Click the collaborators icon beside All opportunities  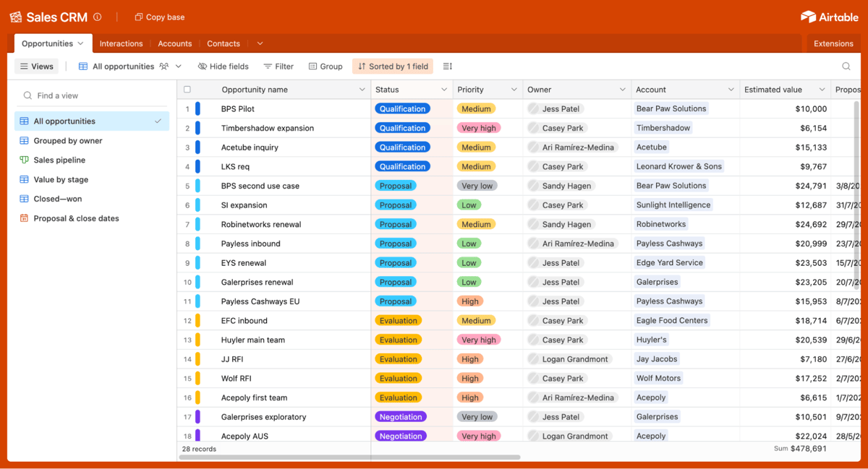pyautogui.click(x=164, y=66)
